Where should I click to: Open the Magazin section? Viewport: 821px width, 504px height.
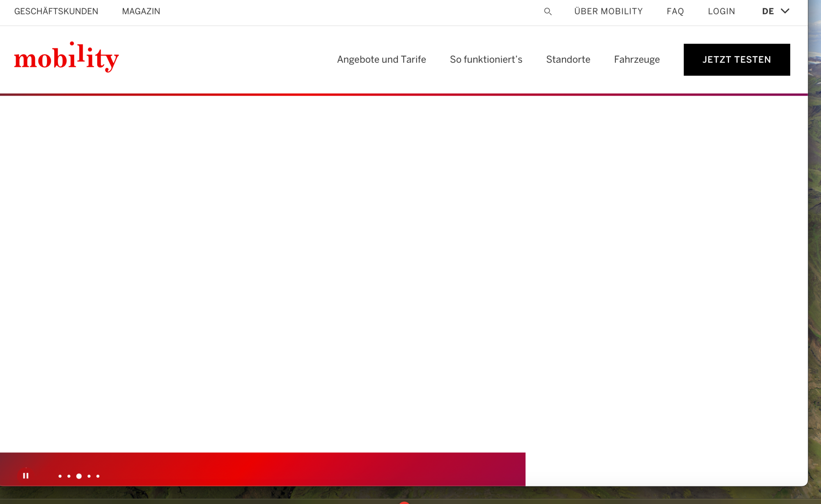[x=141, y=11]
